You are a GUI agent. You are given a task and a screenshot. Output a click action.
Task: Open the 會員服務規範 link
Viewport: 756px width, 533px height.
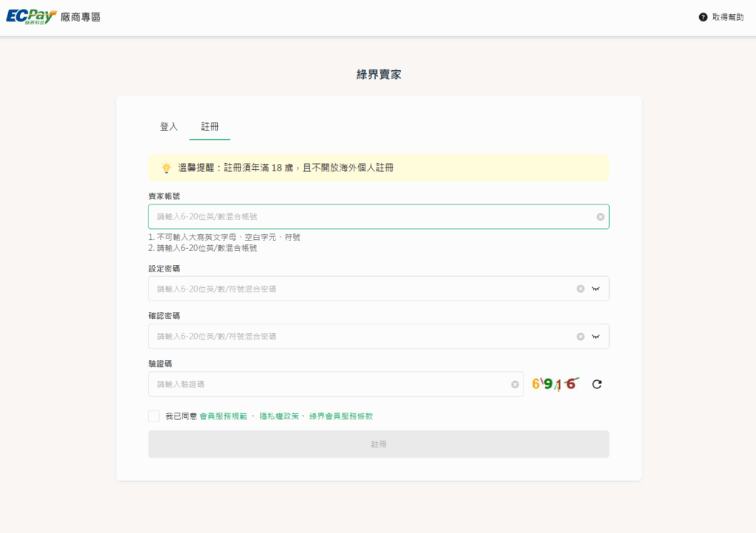pyautogui.click(x=223, y=416)
